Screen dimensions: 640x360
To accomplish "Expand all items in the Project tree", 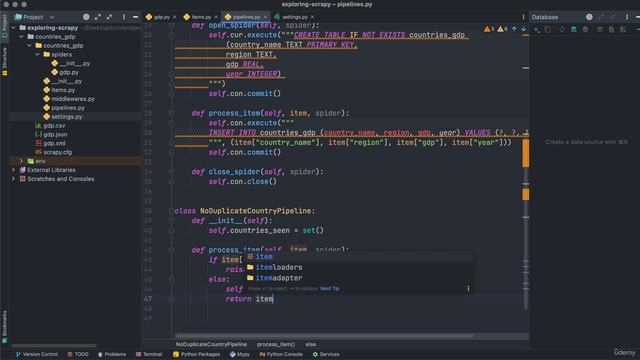I will pyautogui.click(x=98, y=17).
